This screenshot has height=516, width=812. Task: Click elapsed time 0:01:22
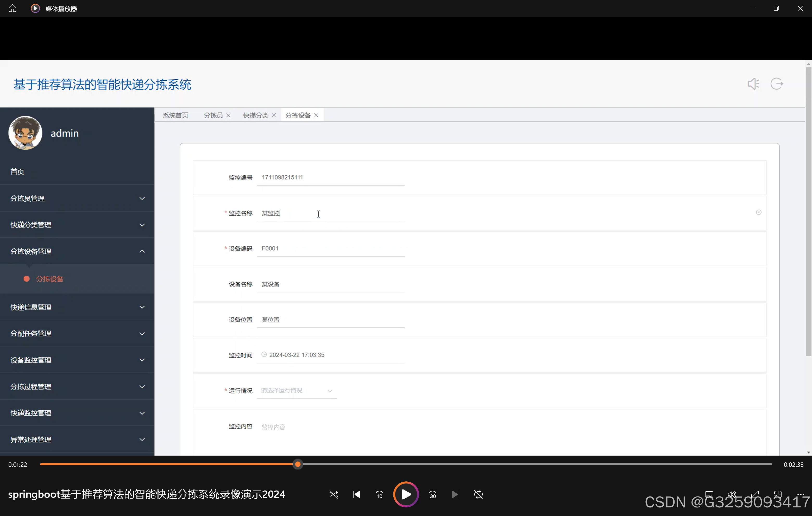coord(17,465)
